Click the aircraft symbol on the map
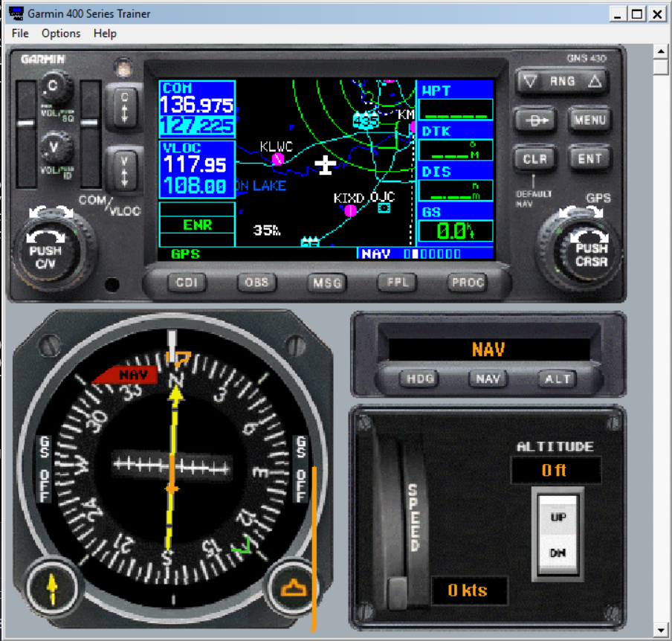Image resolution: width=672 pixels, height=641 pixels. (326, 164)
